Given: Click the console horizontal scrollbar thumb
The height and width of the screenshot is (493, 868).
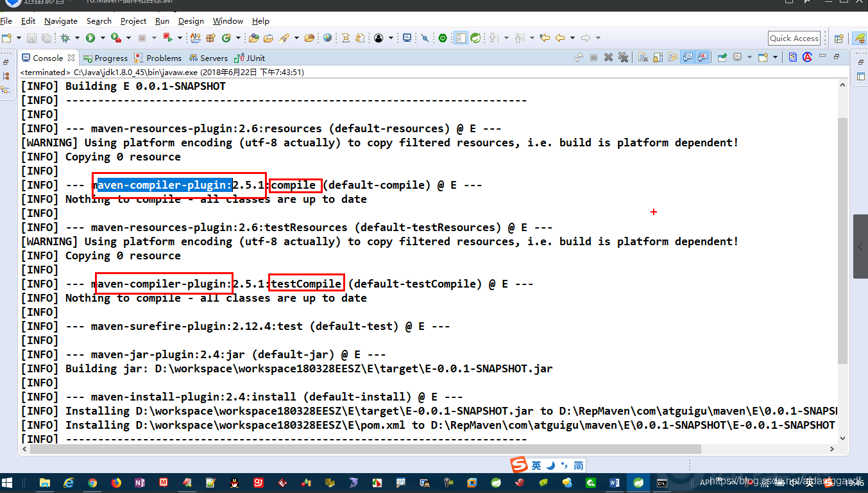Looking at the screenshot, I should tap(364, 449).
